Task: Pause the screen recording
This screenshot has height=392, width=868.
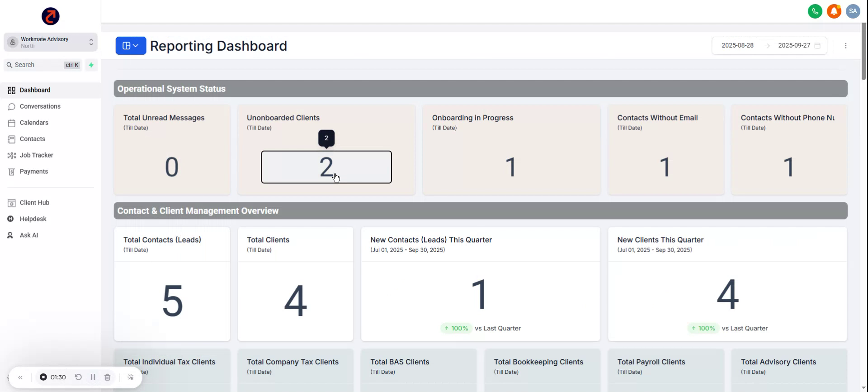Action: [x=93, y=377]
